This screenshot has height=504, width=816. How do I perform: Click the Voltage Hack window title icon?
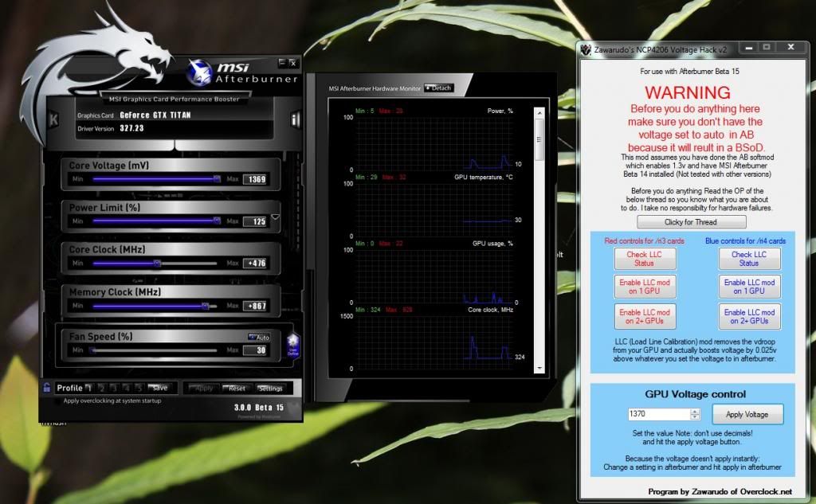click(586, 50)
